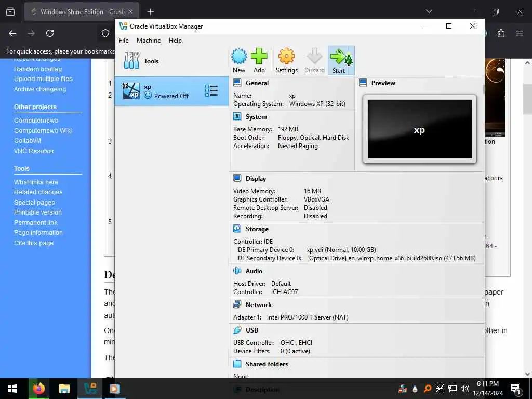Open the Help menu in VirtualBox
This screenshot has height=399, width=532.
point(175,41)
